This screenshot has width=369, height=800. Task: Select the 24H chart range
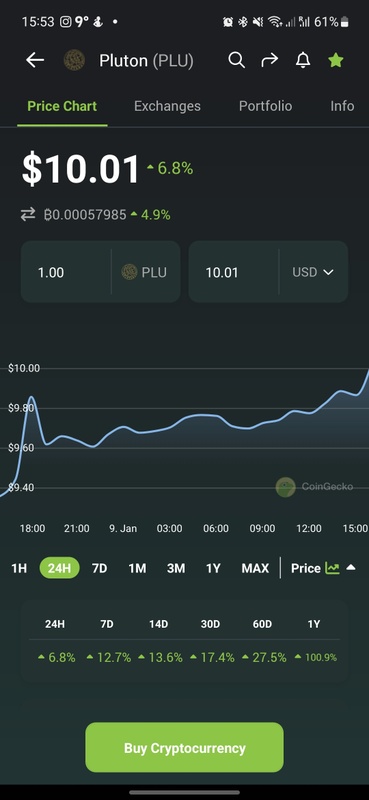point(59,568)
